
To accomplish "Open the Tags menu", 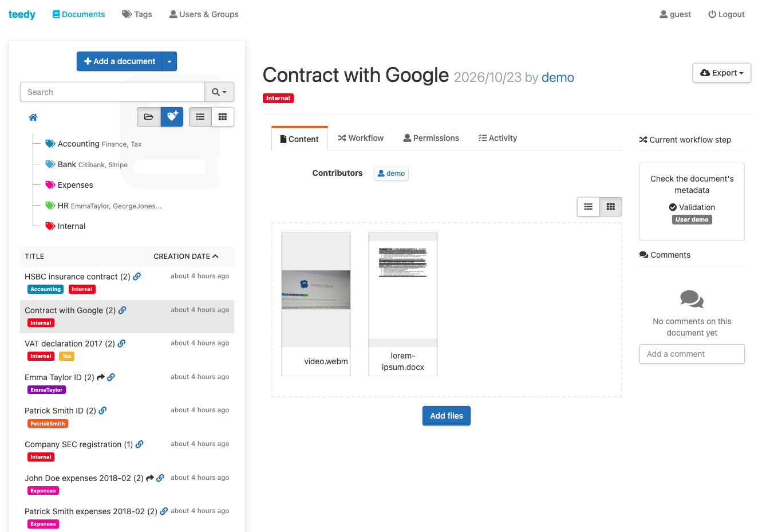I will 137,14.
